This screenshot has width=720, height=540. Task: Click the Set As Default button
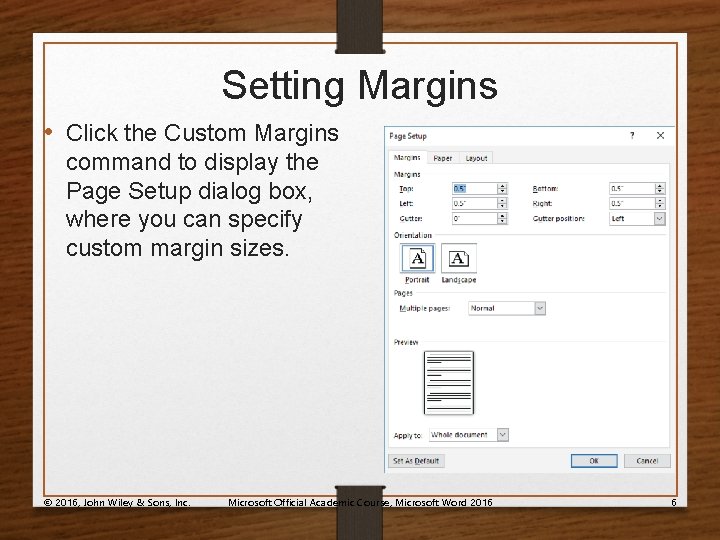point(416,461)
